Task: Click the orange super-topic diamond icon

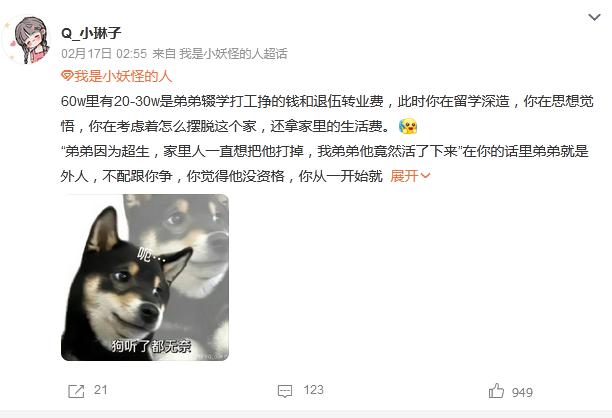Action: (x=67, y=76)
